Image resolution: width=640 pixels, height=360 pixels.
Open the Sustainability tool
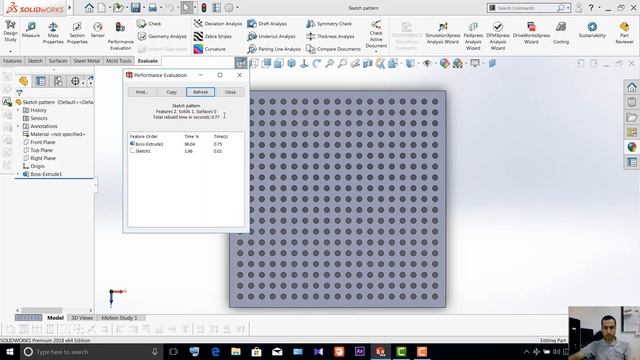coord(592,30)
